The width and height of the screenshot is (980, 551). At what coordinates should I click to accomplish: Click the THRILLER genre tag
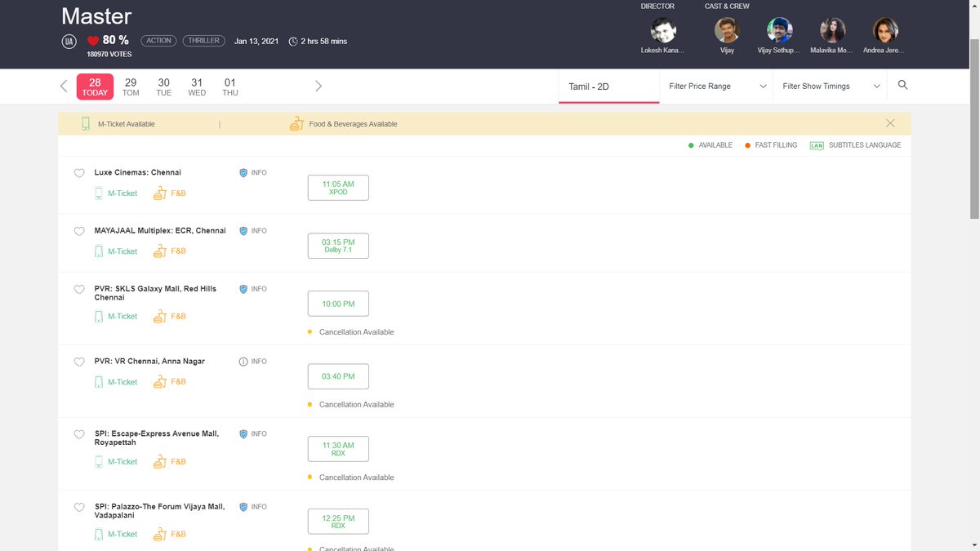tap(204, 41)
